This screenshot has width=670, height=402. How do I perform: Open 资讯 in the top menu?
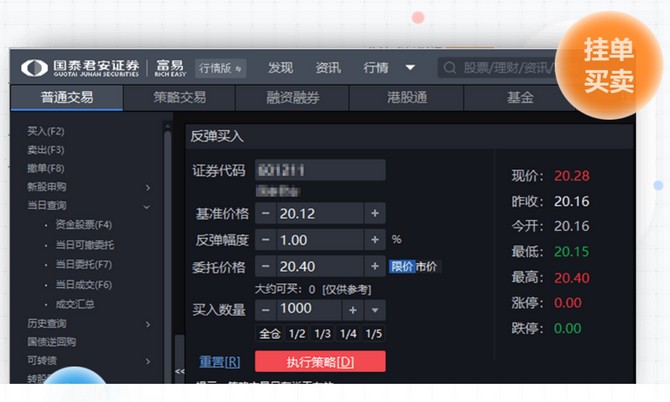tap(328, 67)
